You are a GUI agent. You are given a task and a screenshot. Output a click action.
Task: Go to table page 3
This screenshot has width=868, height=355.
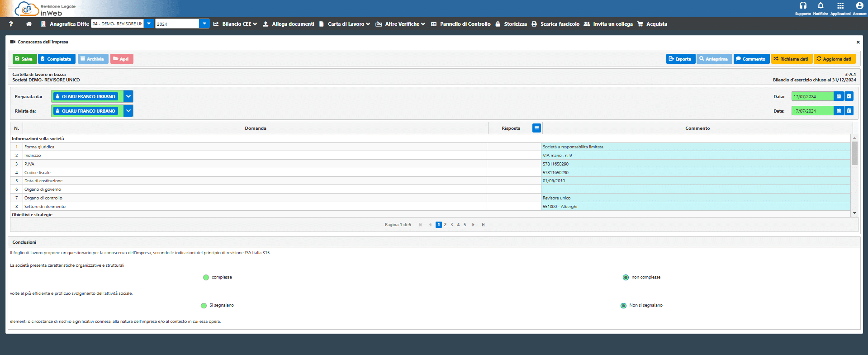click(451, 225)
